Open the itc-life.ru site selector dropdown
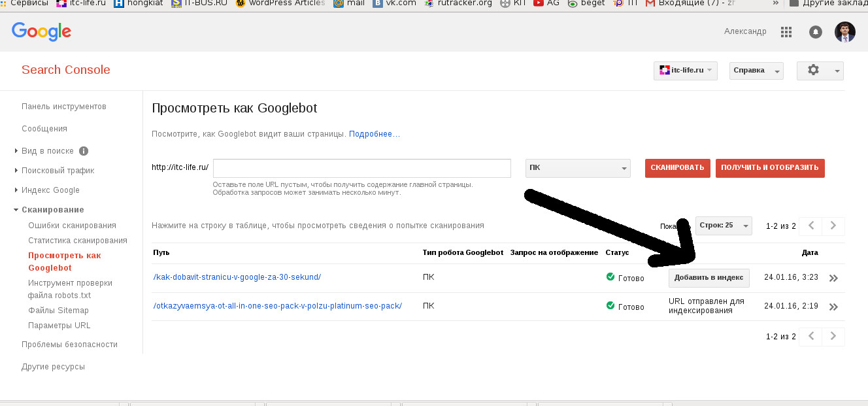Screen dimensions: 868x406 (x=685, y=71)
